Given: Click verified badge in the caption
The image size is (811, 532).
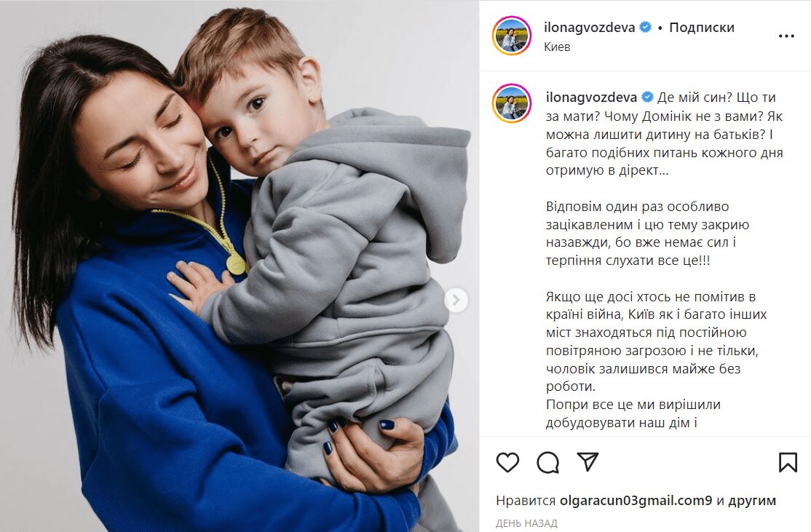Looking at the screenshot, I should tap(647, 98).
